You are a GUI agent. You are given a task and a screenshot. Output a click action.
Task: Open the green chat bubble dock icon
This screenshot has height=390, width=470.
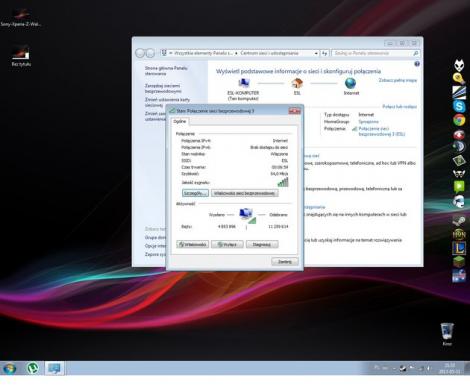(459, 186)
